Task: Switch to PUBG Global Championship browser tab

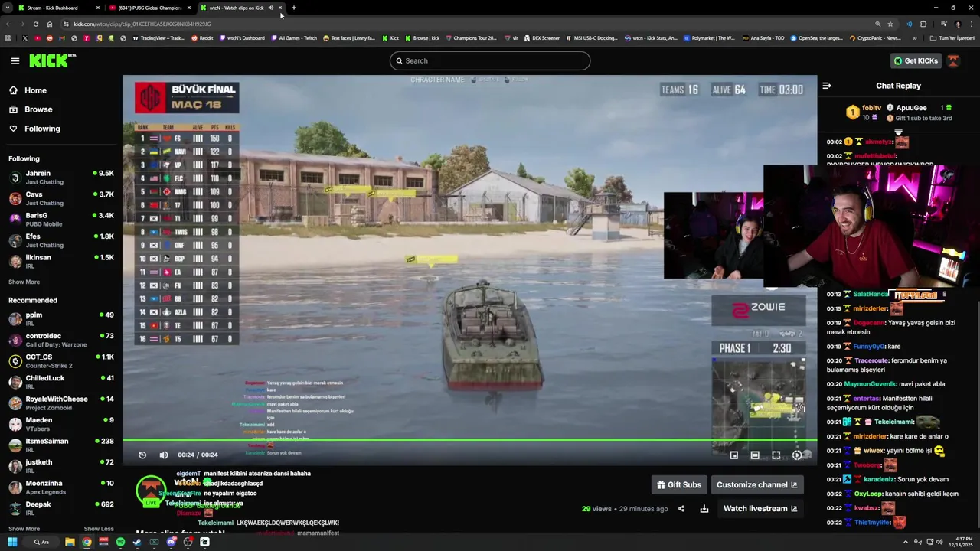Action: (x=149, y=8)
